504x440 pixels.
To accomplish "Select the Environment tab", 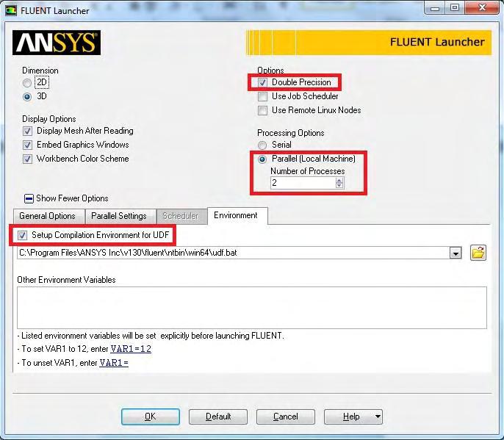I will [x=236, y=215].
